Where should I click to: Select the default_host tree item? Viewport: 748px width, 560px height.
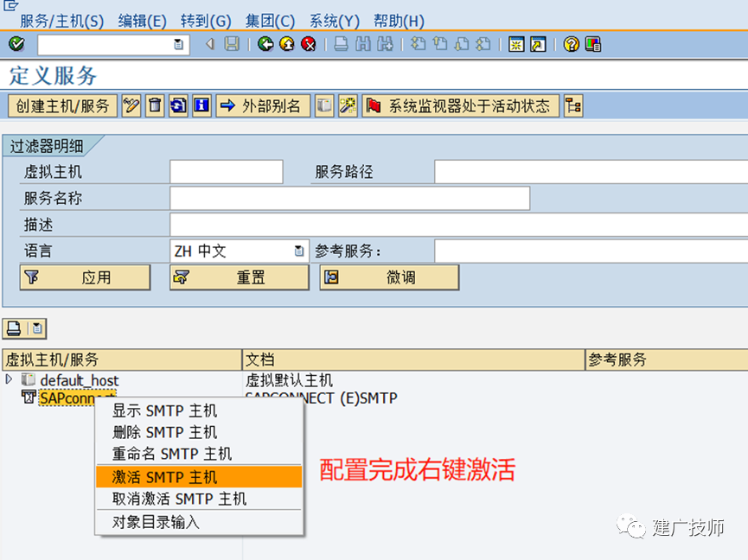click(80, 380)
